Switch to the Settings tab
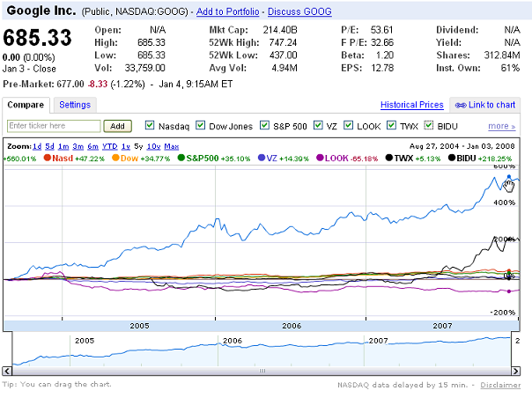Image resolution: width=532 pixels, height=398 pixels. click(75, 105)
